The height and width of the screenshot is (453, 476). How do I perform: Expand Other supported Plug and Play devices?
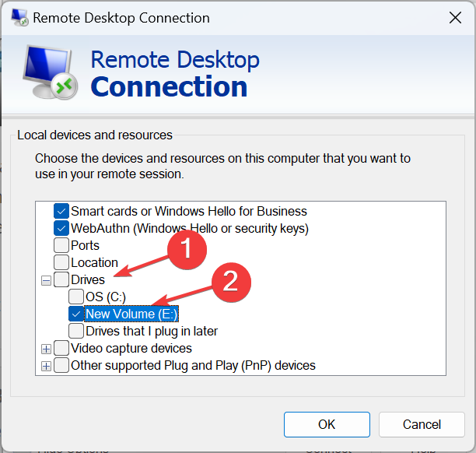(x=46, y=366)
